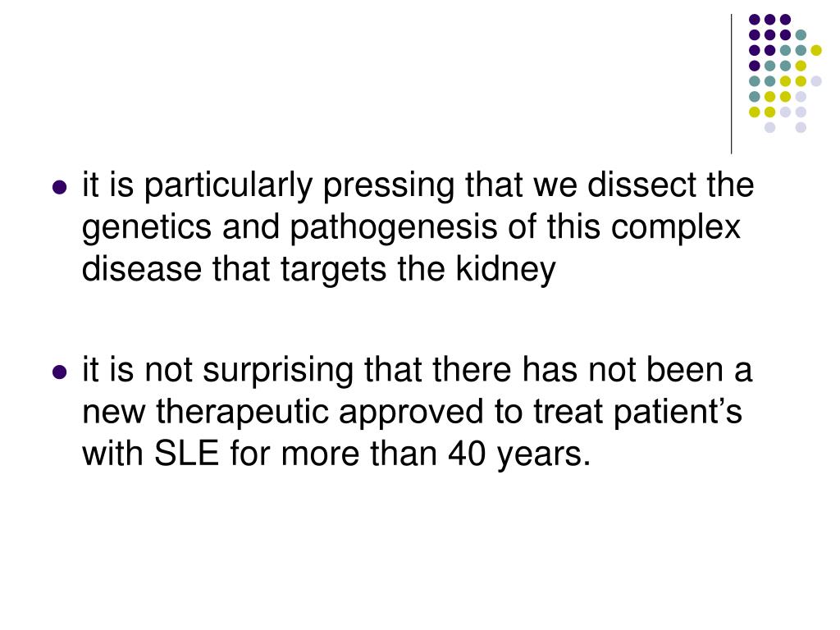Click the number "40" in the second bullet

tap(467, 453)
